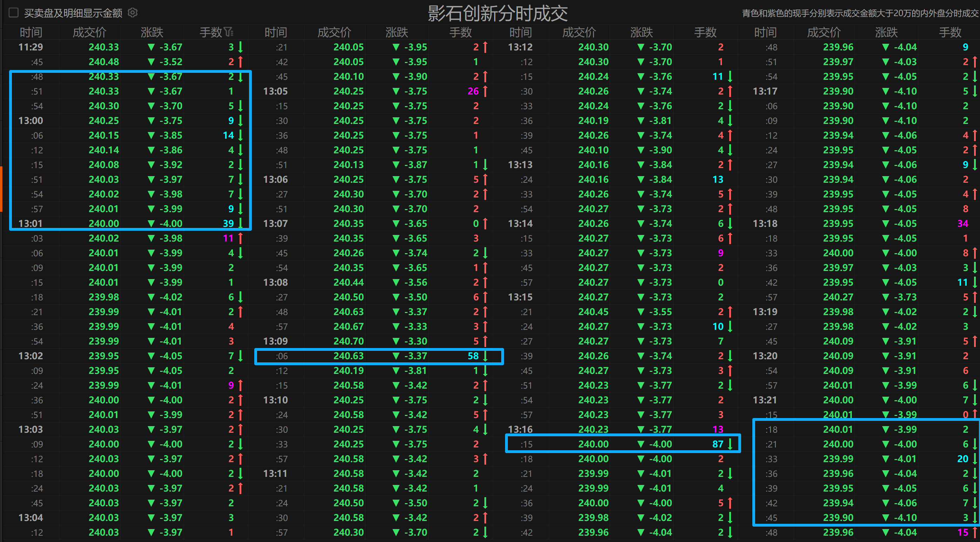Click the second 成交价 column header
Screen dimensions: 980x542
pyautogui.click(x=334, y=32)
